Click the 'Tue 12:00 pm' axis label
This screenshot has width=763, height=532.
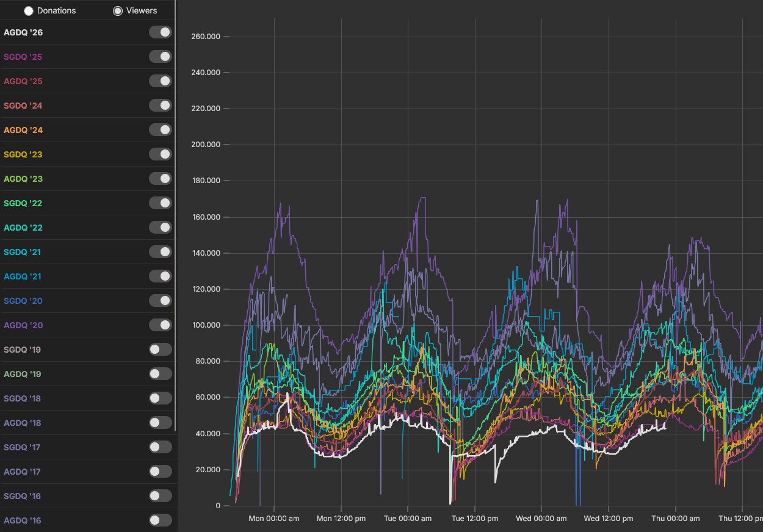tap(475, 519)
